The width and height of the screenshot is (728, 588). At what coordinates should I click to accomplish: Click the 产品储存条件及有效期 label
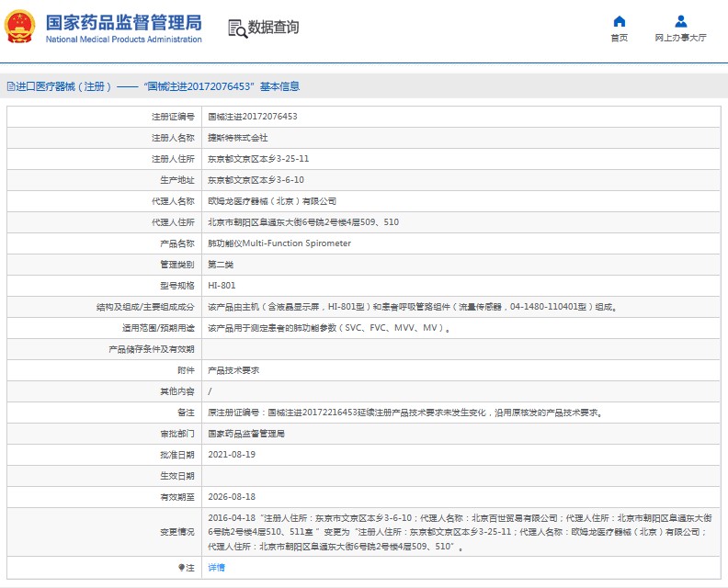[152, 349]
